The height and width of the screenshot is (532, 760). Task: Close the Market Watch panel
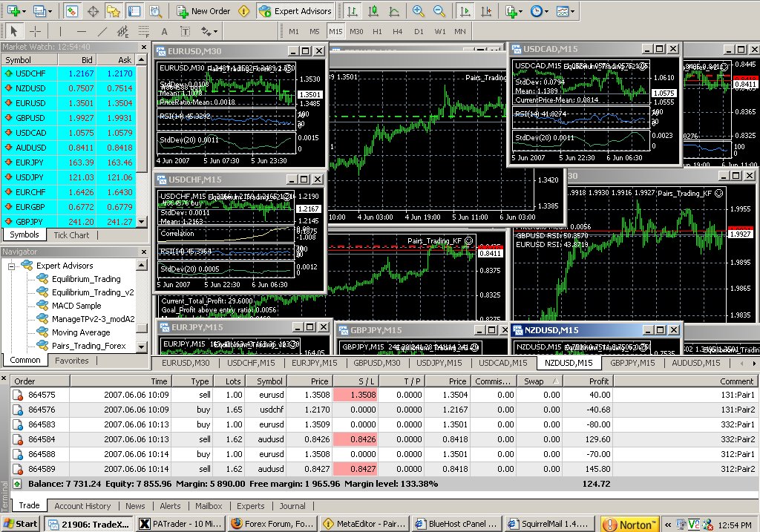[x=143, y=47]
